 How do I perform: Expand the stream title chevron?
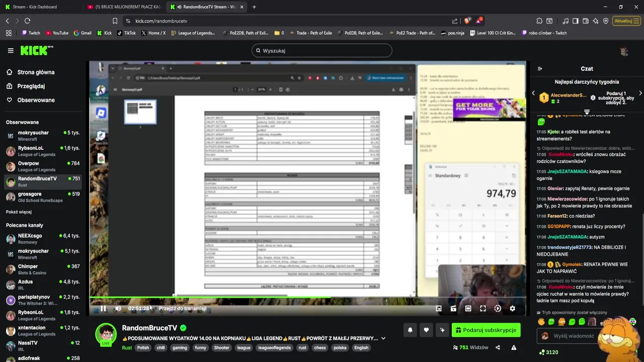[383, 338]
